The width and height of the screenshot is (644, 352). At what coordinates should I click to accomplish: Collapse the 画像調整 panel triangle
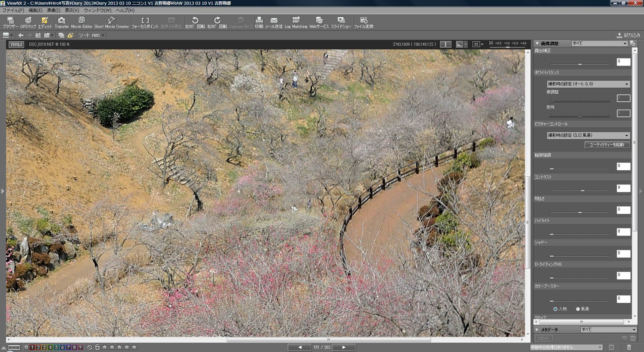click(537, 44)
